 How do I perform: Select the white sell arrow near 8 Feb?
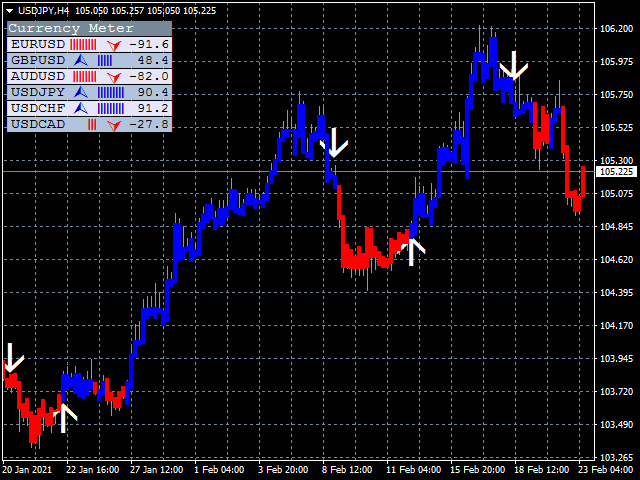point(336,143)
